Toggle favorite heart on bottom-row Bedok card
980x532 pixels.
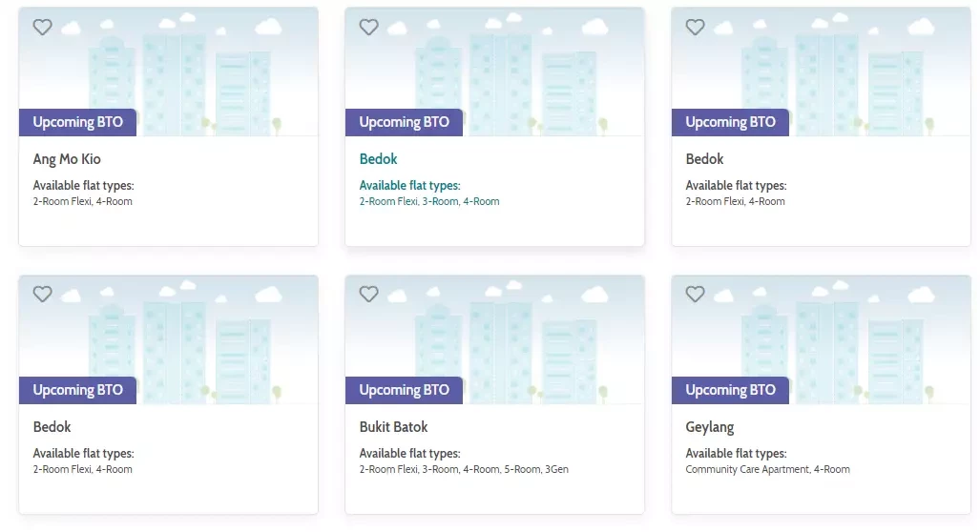[x=43, y=294]
